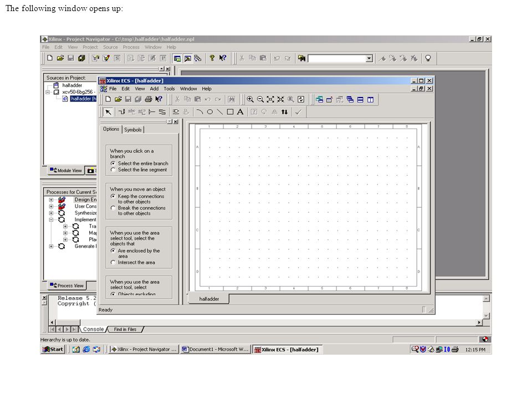The width and height of the screenshot is (532, 399).
Task: Click the console right scroll arrow
Action: point(479,323)
